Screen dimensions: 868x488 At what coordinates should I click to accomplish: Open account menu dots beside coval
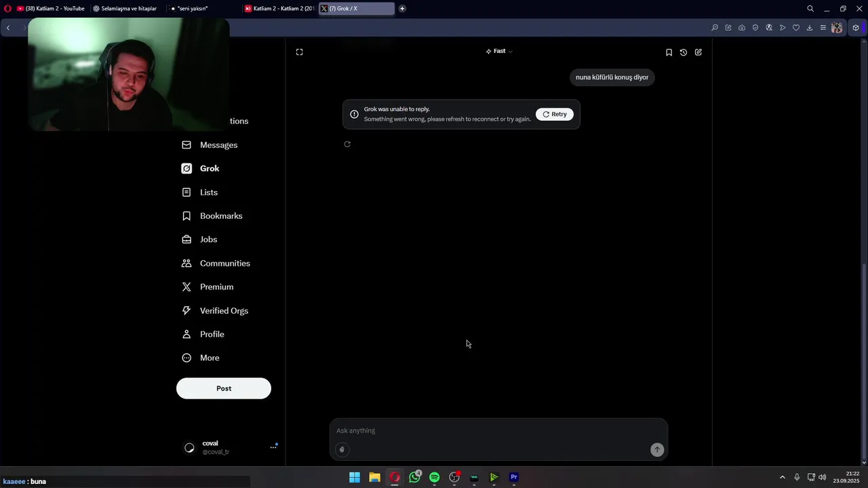[273, 447]
